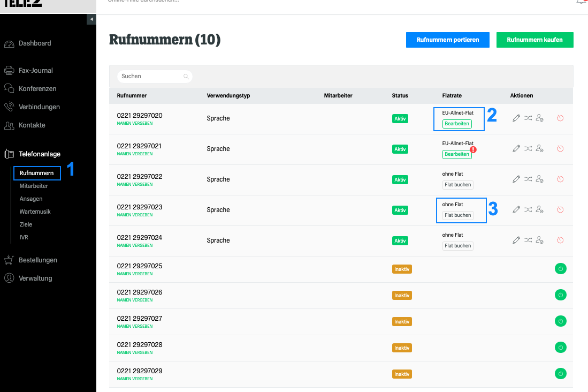Click the edit pencil icon for 0221 29297022
Image resolution: width=588 pixels, height=392 pixels.
click(x=516, y=179)
